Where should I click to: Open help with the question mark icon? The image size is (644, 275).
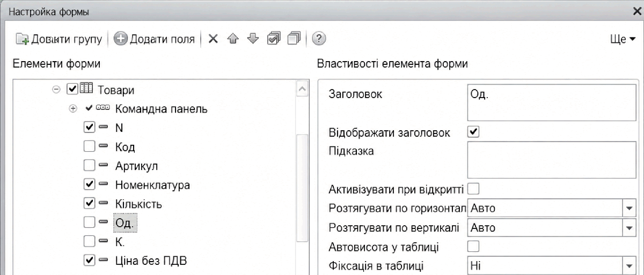coord(319,39)
